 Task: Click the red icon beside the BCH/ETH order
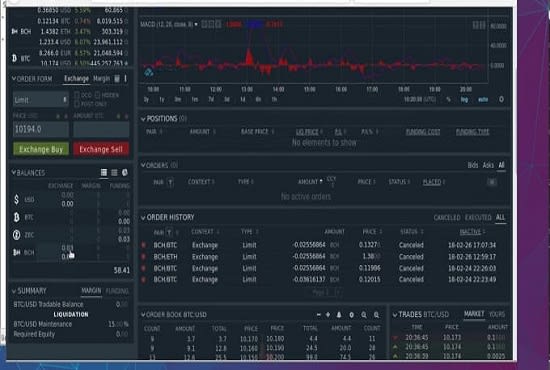(143, 257)
